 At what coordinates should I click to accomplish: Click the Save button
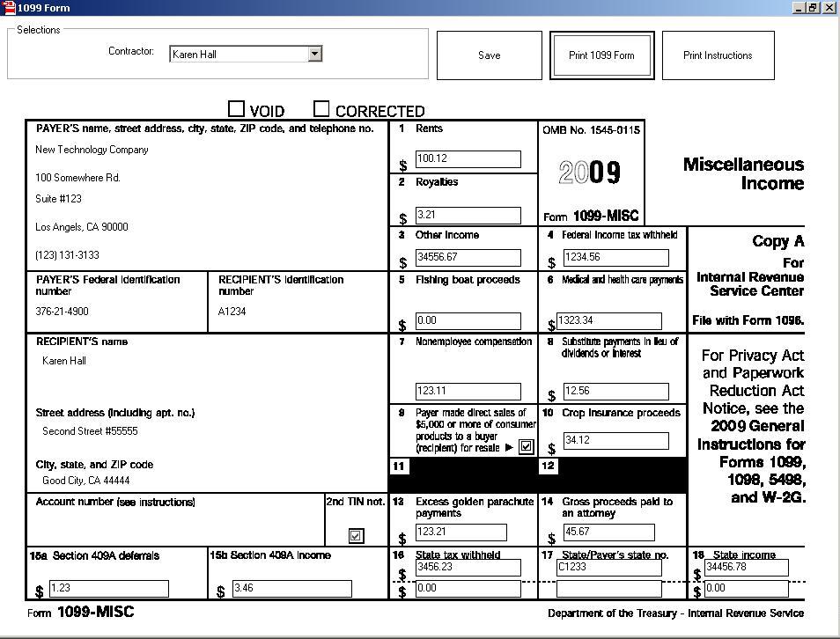489,55
